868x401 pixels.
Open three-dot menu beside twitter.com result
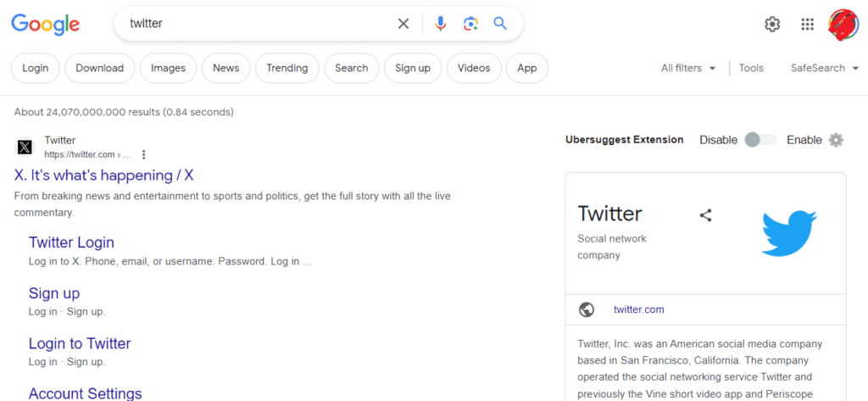(x=144, y=154)
